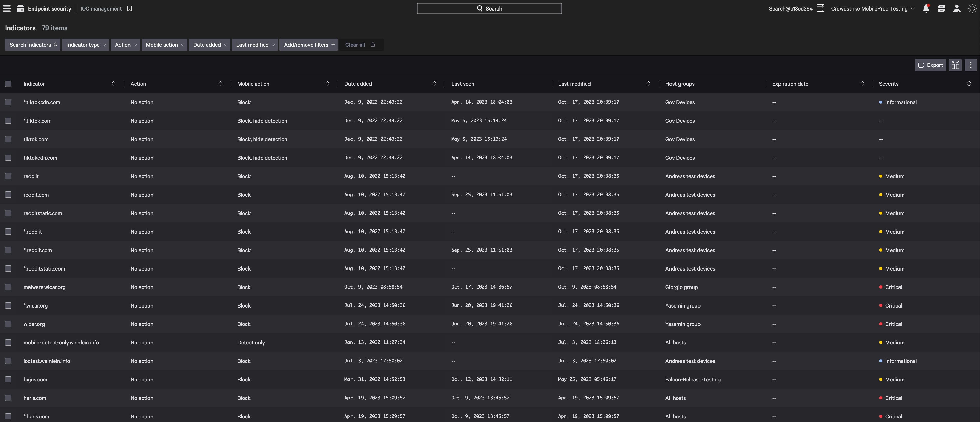Viewport: 980px width, 422px height.
Task: Click Giorgio group host group cell
Action: [x=681, y=287]
